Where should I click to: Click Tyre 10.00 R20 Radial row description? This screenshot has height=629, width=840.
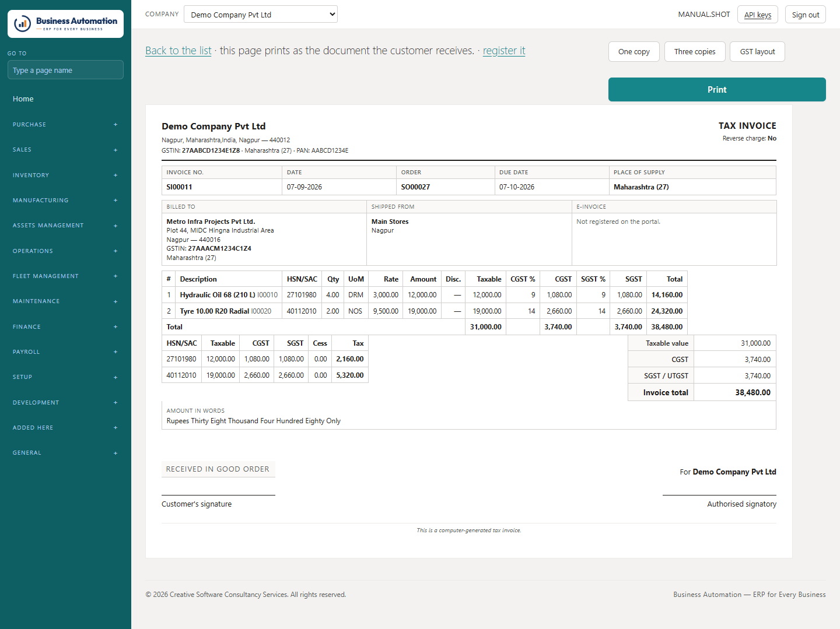[x=215, y=311]
